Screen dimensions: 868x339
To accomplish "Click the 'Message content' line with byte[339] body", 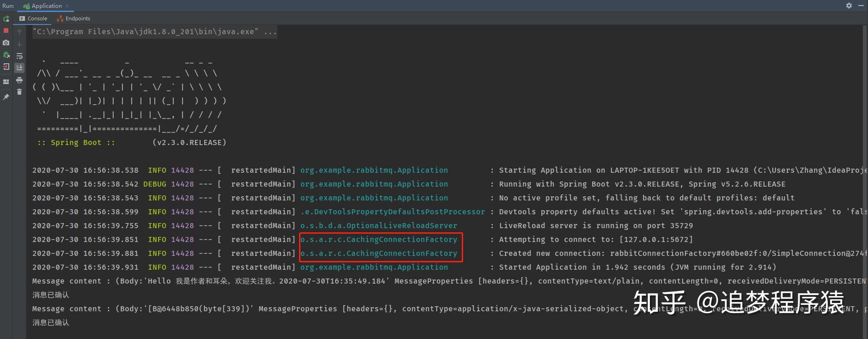I will (449, 309).
